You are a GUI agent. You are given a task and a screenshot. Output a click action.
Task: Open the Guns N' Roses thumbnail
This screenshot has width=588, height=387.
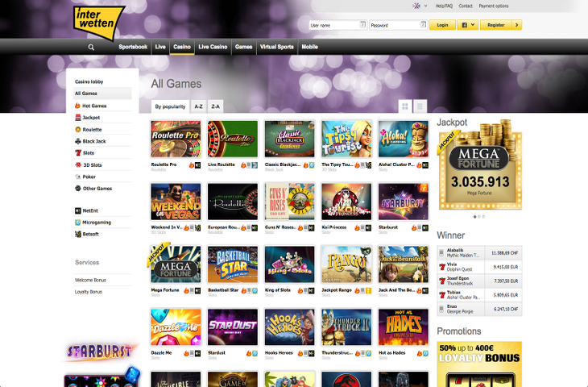click(289, 202)
